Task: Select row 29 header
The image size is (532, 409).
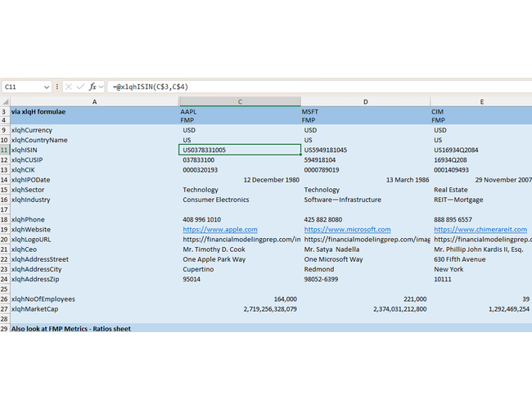Action: pos(4,329)
